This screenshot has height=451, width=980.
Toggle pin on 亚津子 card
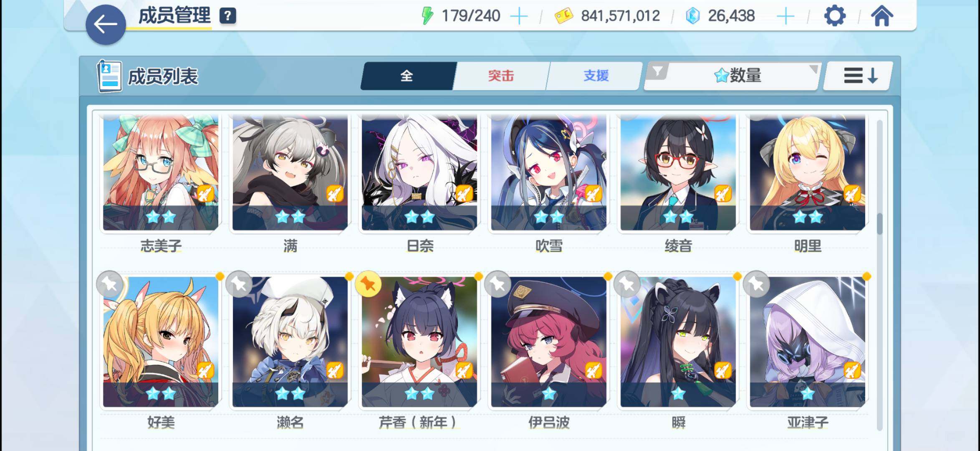coord(756,284)
